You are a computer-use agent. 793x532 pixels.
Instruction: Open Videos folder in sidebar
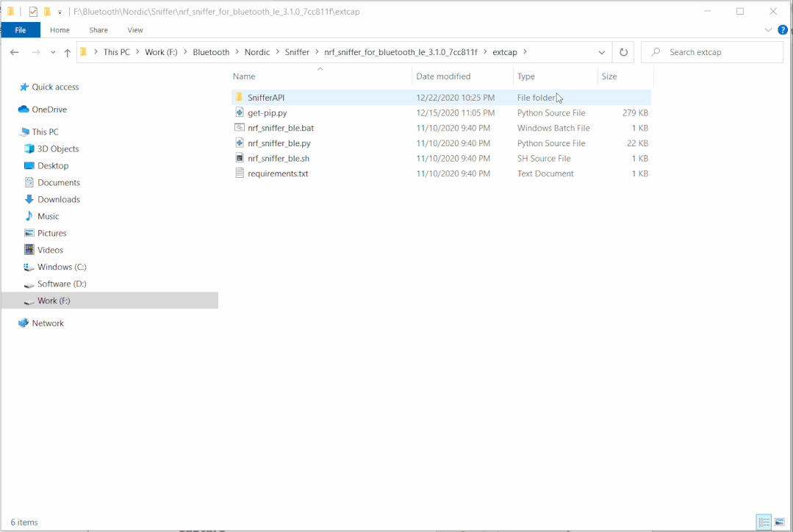[50, 250]
